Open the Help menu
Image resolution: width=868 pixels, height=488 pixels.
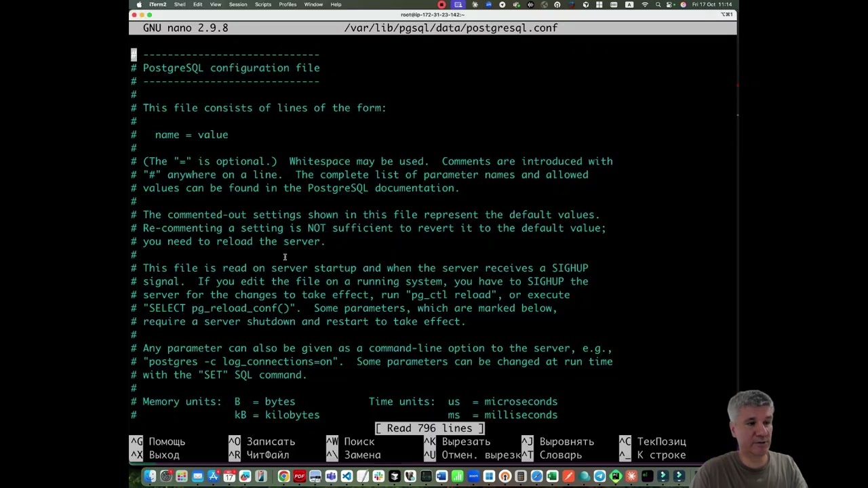tap(336, 4)
